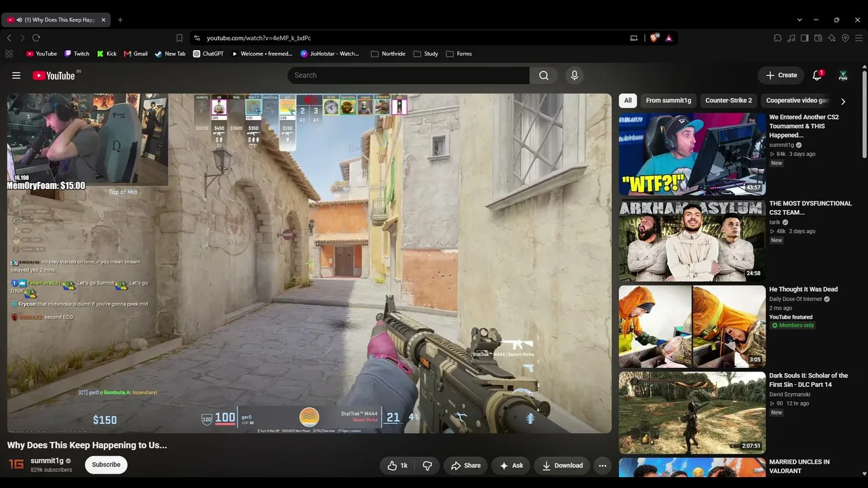
Task: Expand the Northride bookmarks folder
Action: [x=388, y=54]
